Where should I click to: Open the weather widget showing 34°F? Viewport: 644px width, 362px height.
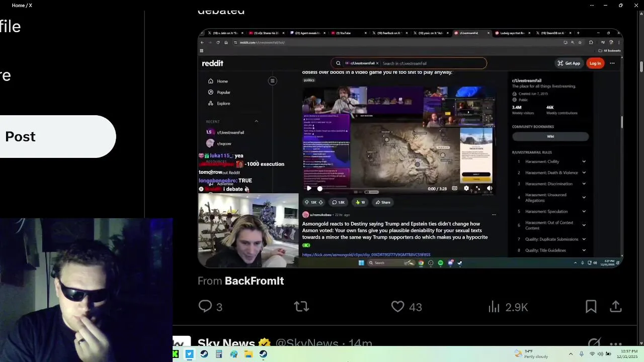pos(531,354)
